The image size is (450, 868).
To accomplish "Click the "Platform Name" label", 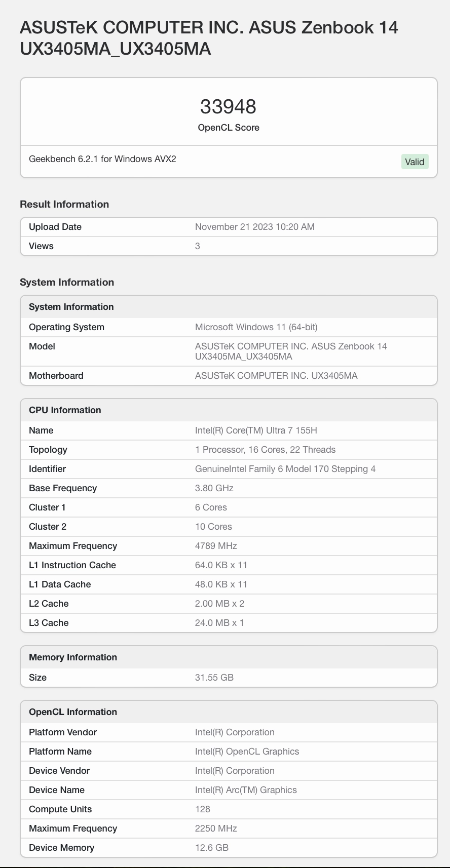I will [60, 752].
